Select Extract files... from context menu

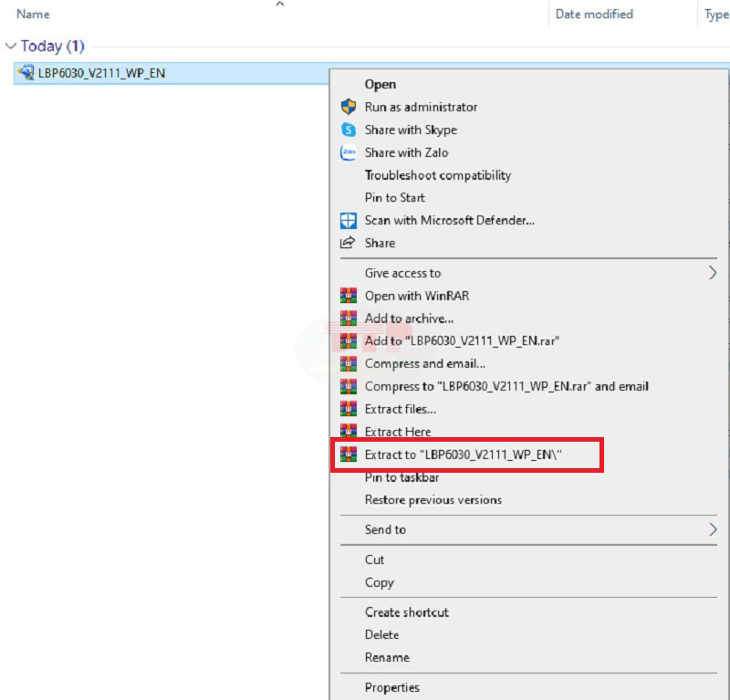(x=400, y=409)
